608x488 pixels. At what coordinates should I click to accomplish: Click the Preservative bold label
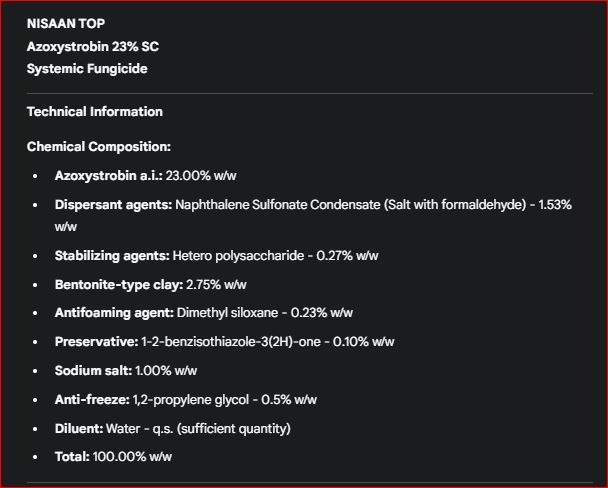tap(95, 341)
